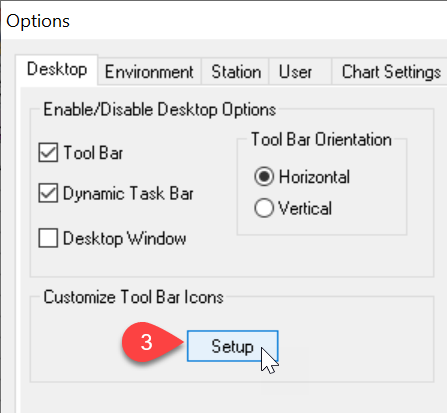447x413 pixels.
Task: Click the Setup button
Action: [232, 346]
